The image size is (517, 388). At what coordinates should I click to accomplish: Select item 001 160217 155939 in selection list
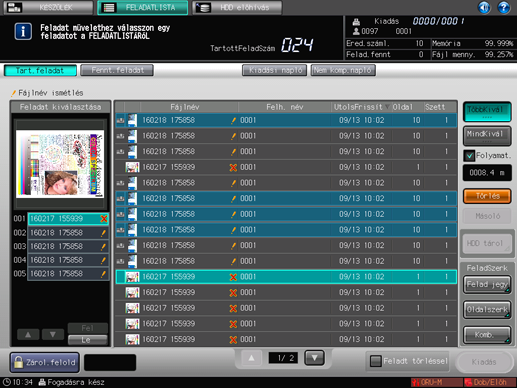[x=68, y=219]
